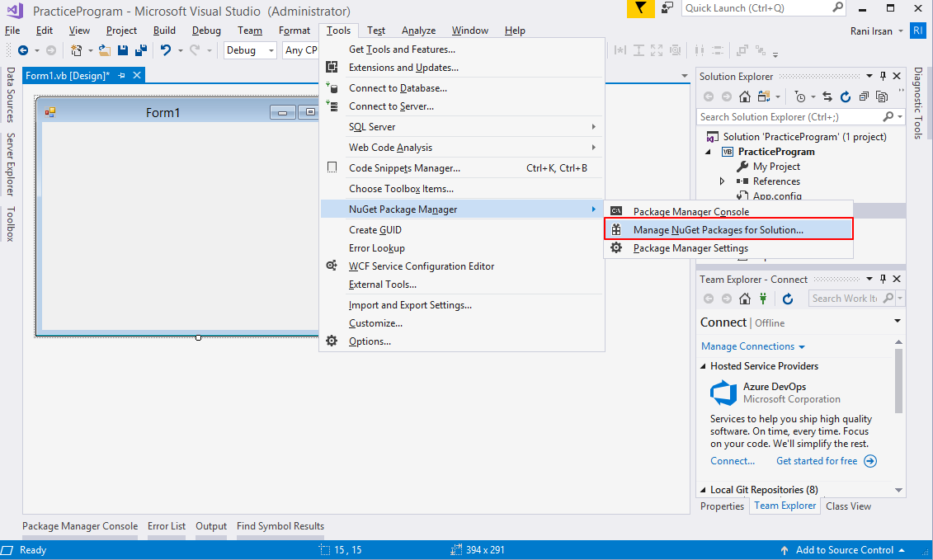Open the Build menu

164,31
